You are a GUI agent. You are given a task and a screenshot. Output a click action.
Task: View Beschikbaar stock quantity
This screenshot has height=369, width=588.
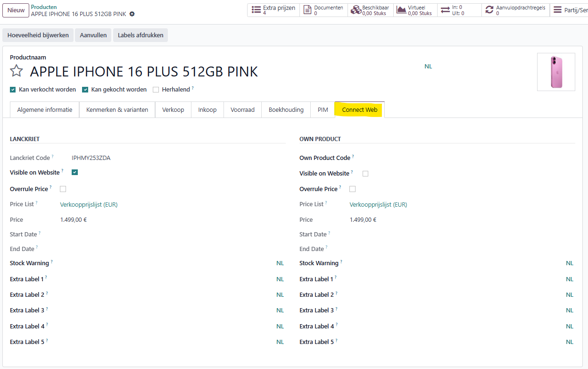pyautogui.click(x=370, y=10)
